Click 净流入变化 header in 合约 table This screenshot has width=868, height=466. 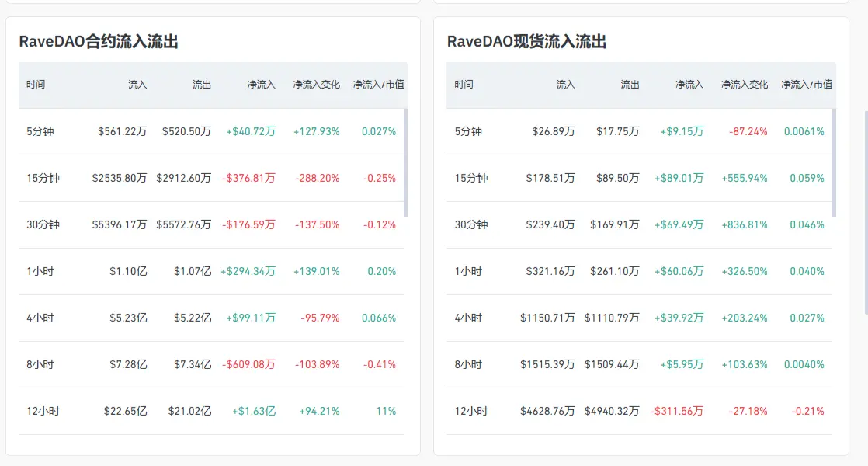tap(316, 84)
